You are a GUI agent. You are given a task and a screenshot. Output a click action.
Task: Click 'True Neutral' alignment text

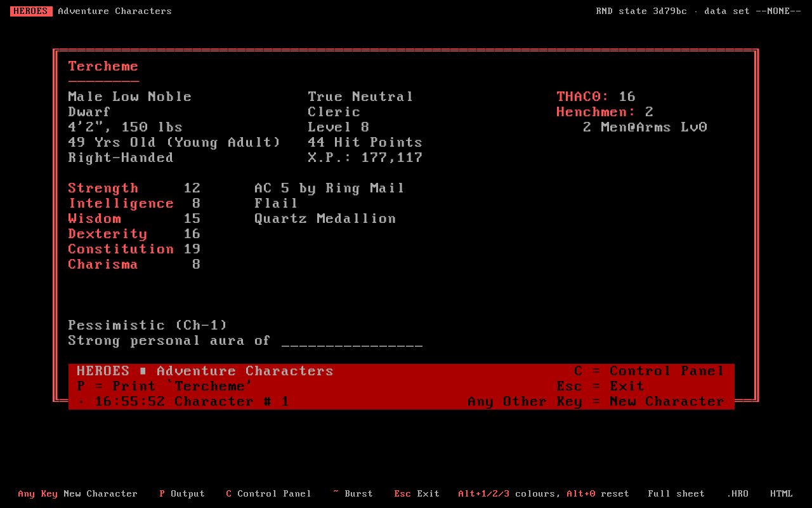click(x=360, y=97)
